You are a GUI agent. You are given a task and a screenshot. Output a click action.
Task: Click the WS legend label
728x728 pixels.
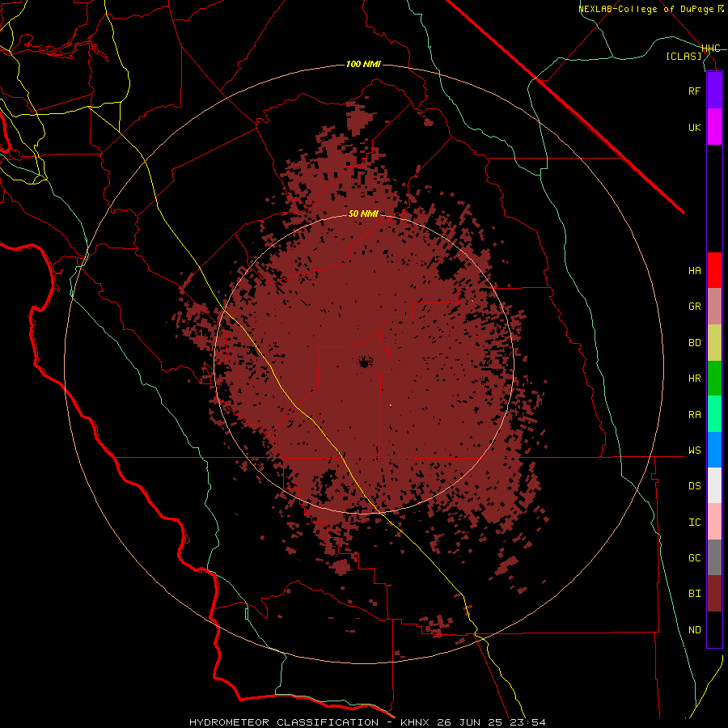(694, 450)
